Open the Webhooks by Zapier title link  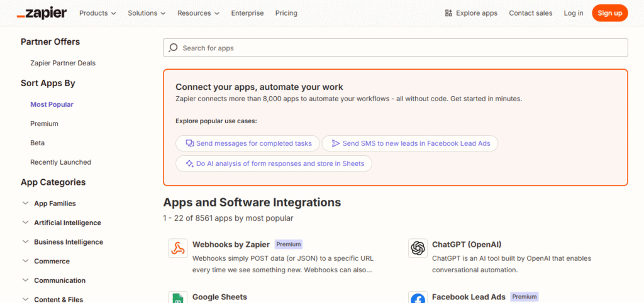(x=231, y=245)
